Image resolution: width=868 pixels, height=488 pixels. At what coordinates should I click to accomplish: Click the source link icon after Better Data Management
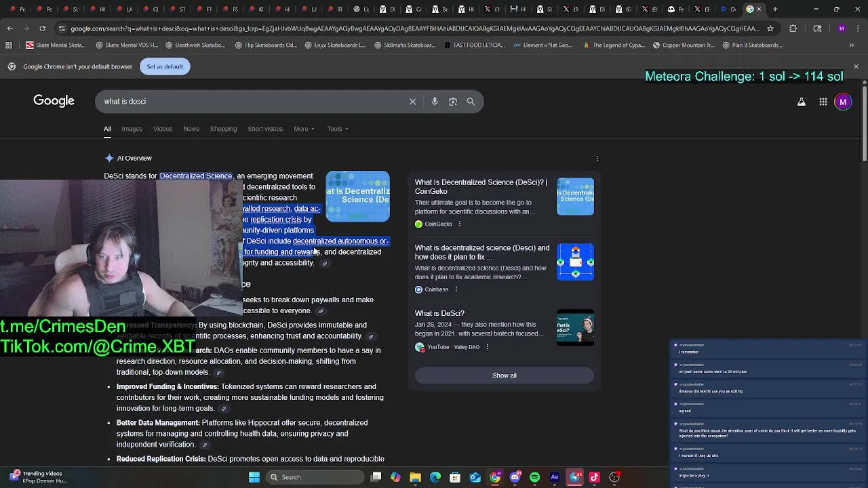tap(204, 445)
